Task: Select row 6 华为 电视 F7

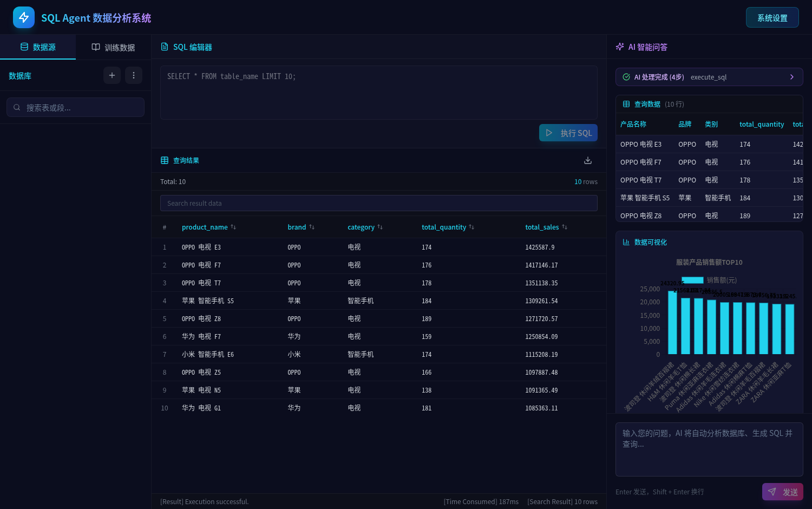Action: tap(379, 336)
